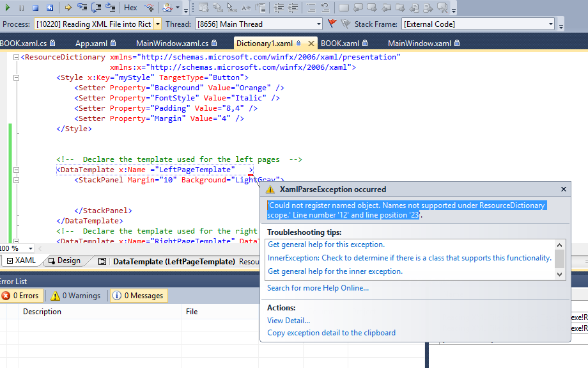Switch to the MainWindow.xaml.cs tab
588x368 pixels.
coord(172,44)
